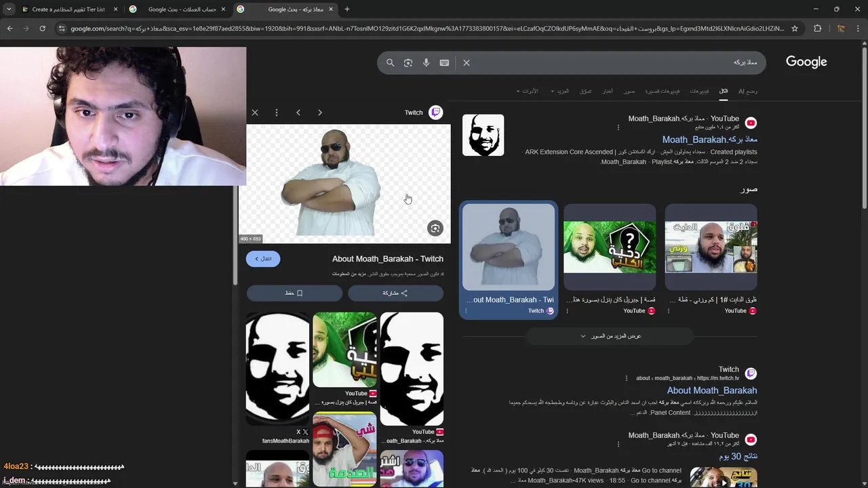
Task: Click the Twitch source icon above preview image
Action: (x=436, y=113)
